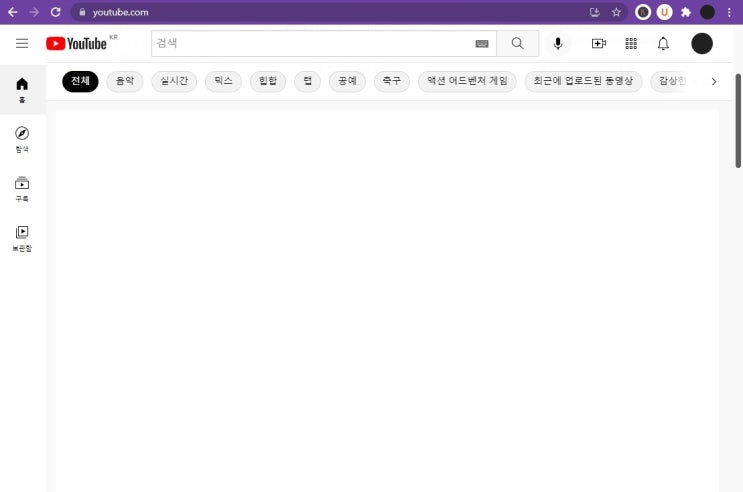743x492 pixels.
Task: Open the orange U extension icon
Action: click(664, 12)
